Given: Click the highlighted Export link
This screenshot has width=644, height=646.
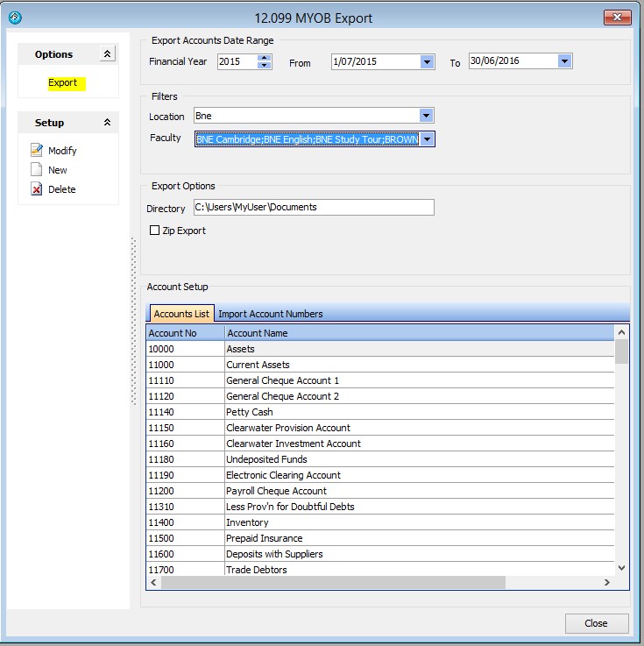Looking at the screenshot, I should pyautogui.click(x=62, y=83).
